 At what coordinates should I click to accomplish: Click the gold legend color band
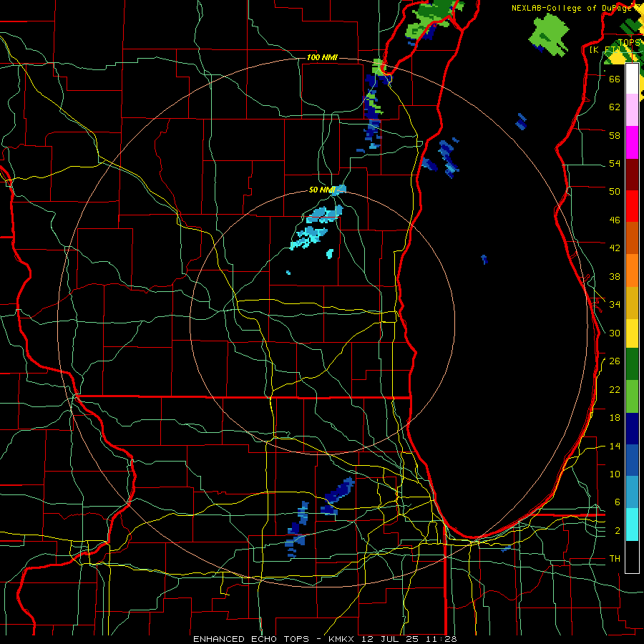coord(632,303)
